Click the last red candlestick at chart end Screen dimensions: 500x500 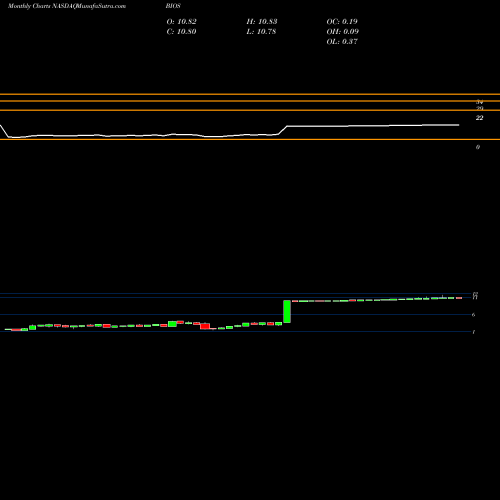pos(459,298)
